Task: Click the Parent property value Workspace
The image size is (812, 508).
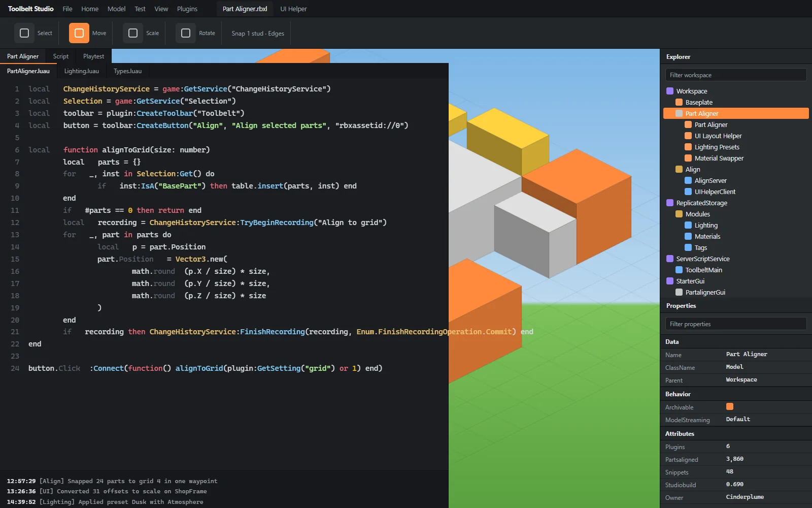Action: tap(741, 380)
